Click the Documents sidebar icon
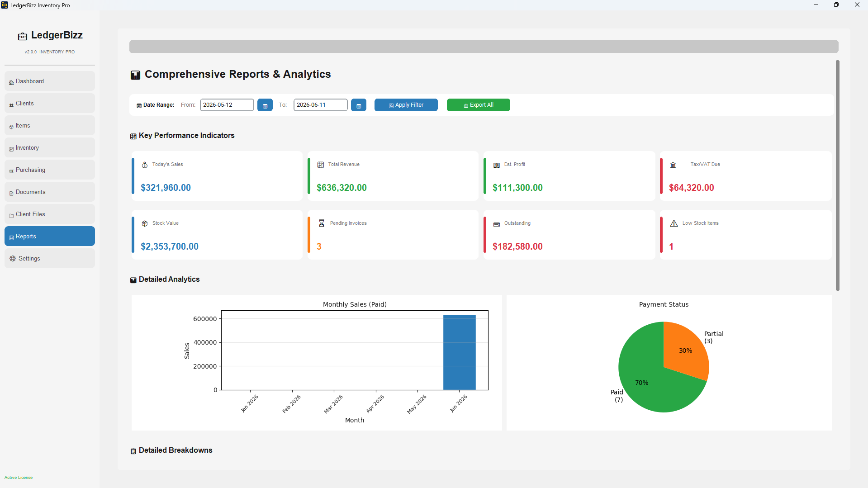 click(x=11, y=194)
